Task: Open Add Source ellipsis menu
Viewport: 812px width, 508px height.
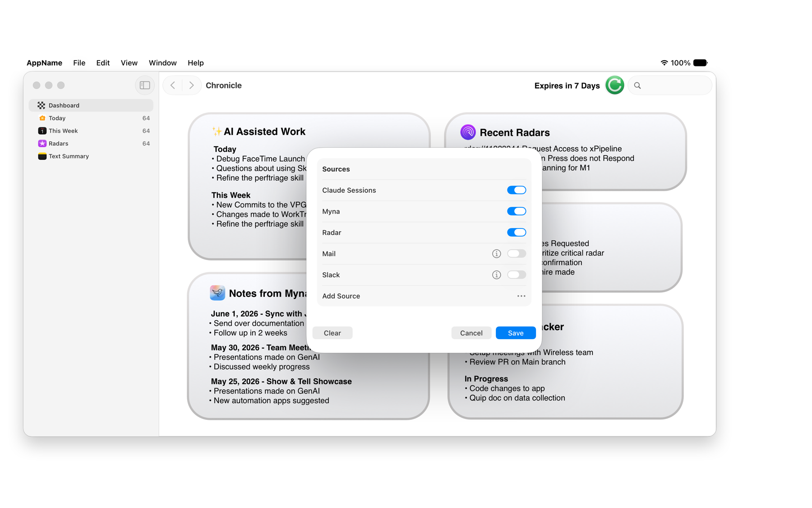Action: [x=521, y=296]
